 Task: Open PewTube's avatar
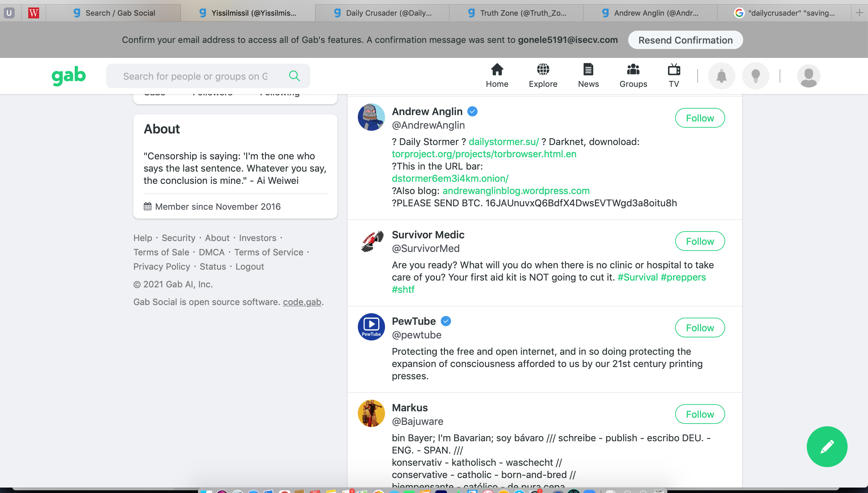pyautogui.click(x=371, y=327)
